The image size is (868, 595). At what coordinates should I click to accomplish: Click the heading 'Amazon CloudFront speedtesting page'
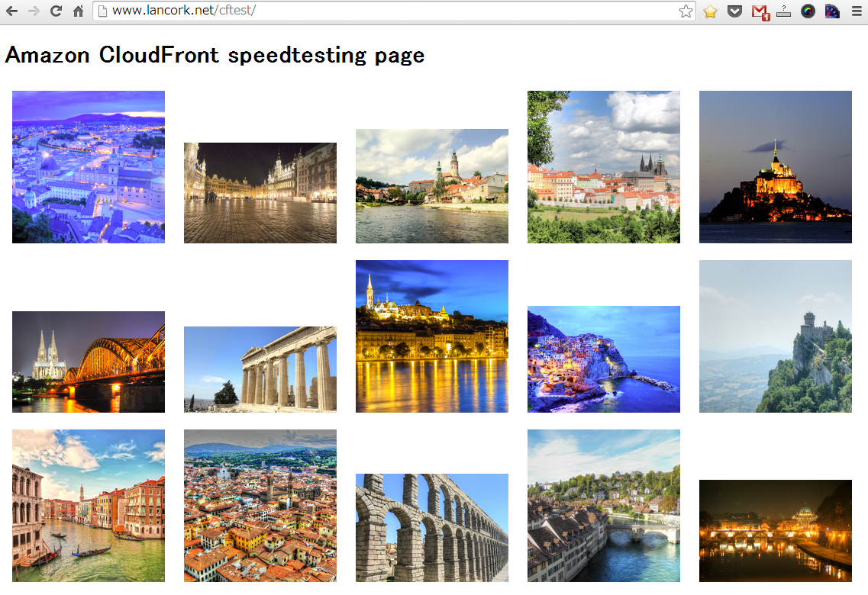tap(215, 55)
